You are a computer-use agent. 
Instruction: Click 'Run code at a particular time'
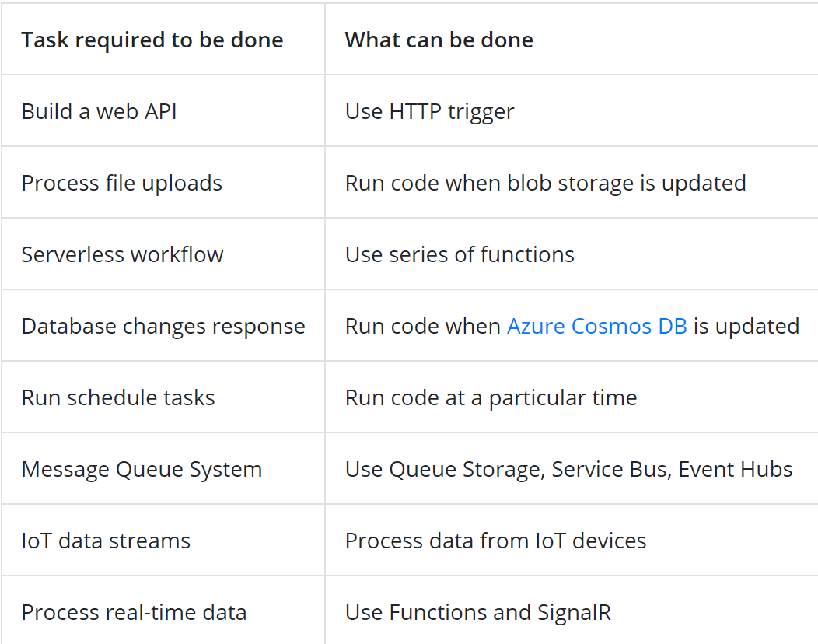pos(491,398)
